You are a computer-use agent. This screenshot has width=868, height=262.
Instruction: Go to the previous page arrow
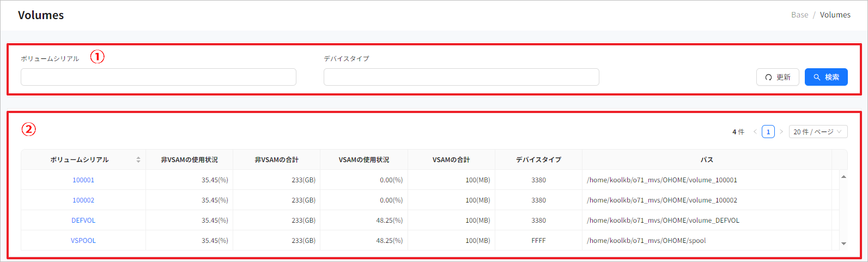coord(755,132)
